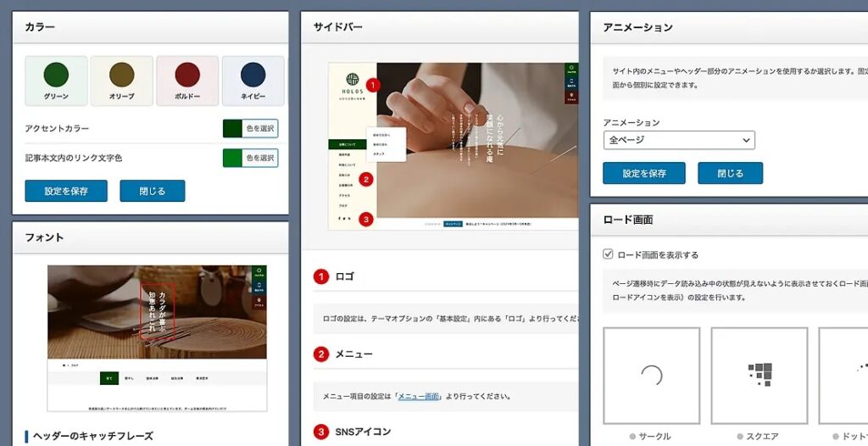Click the フォント panel preview image
The width and height of the screenshot is (868, 446).
point(157,338)
